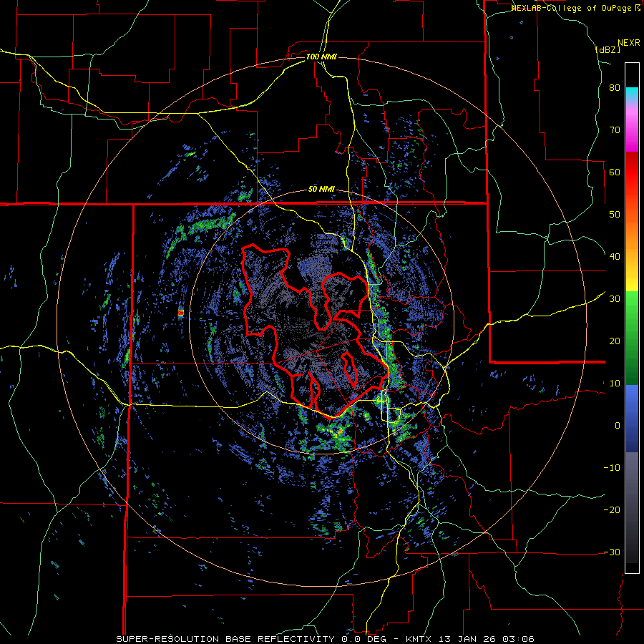Click the 30 value on the dBZ scale

click(x=615, y=299)
